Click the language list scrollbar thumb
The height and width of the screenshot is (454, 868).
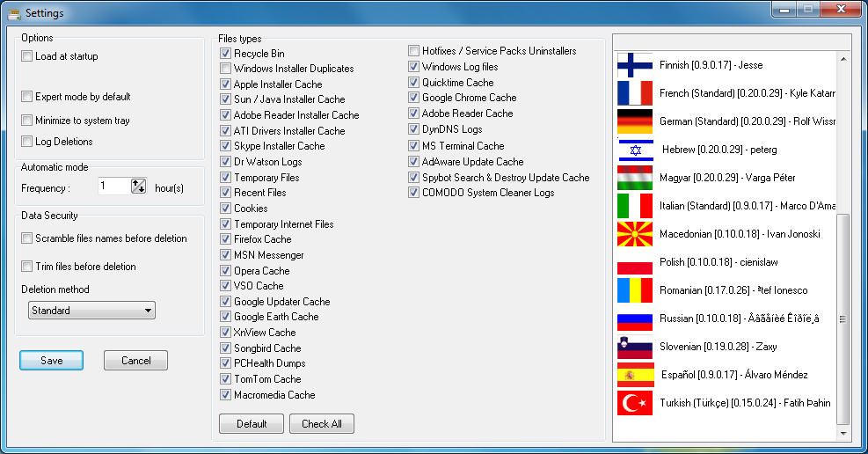[843, 319]
